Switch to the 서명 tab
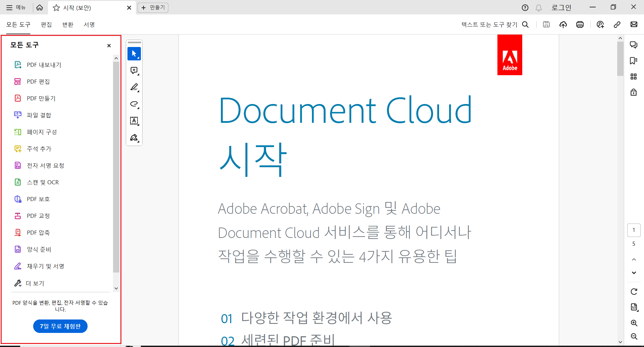Viewport: 644px width, 347px height. pyautogui.click(x=89, y=24)
